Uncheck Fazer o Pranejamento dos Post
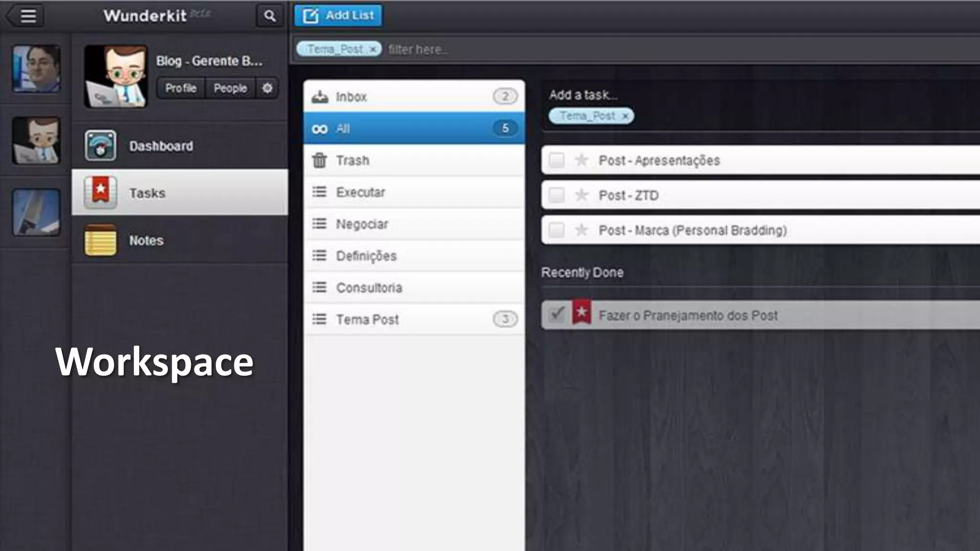The height and width of the screenshot is (551, 980). click(557, 314)
